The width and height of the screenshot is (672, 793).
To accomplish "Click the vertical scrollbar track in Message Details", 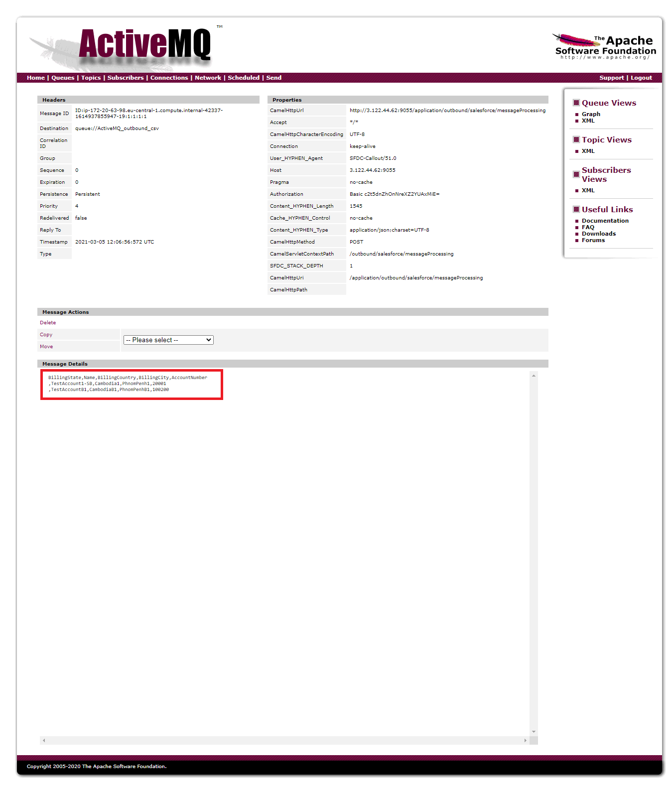I will [534, 548].
